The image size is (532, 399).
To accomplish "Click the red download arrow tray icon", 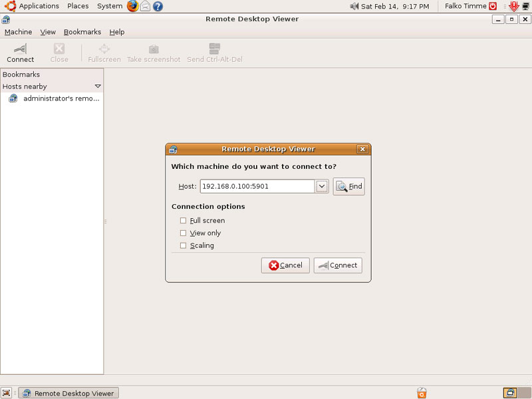I will coord(513,6).
